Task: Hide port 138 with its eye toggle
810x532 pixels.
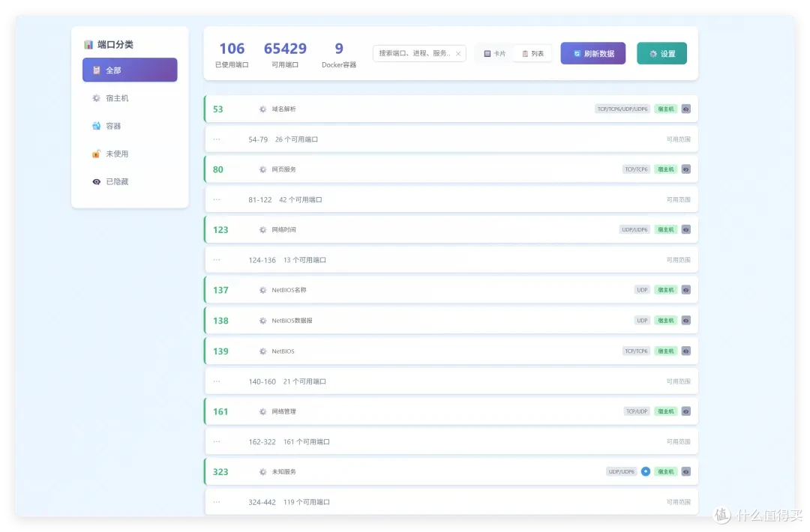Action: (x=686, y=321)
